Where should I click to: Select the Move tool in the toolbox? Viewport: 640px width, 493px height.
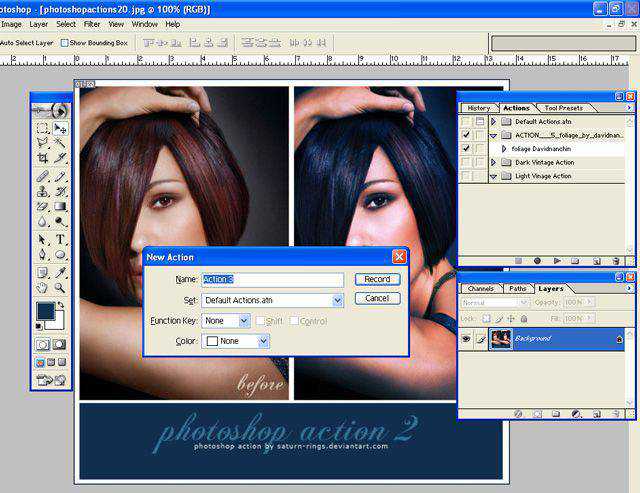(x=60, y=129)
